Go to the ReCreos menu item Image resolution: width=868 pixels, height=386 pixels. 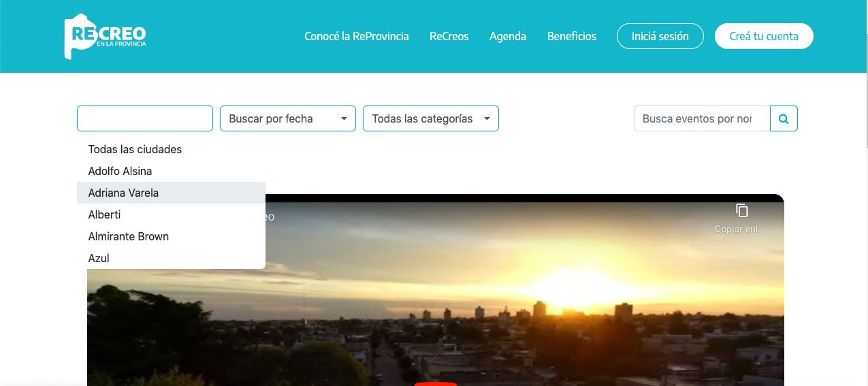tap(449, 37)
